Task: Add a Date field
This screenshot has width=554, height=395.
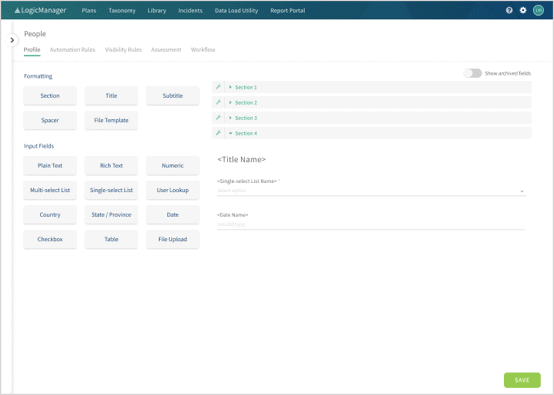Action: point(172,214)
